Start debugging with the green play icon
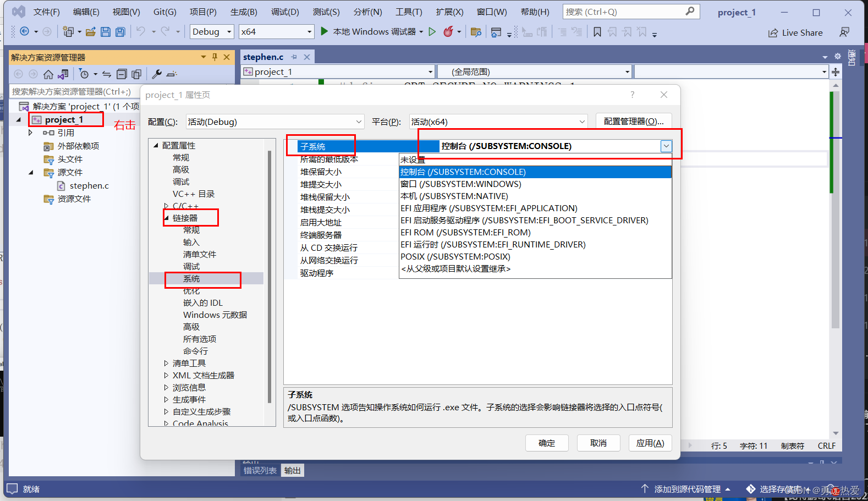Image resolution: width=868 pixels, height=501 pixels. [325, 31]
